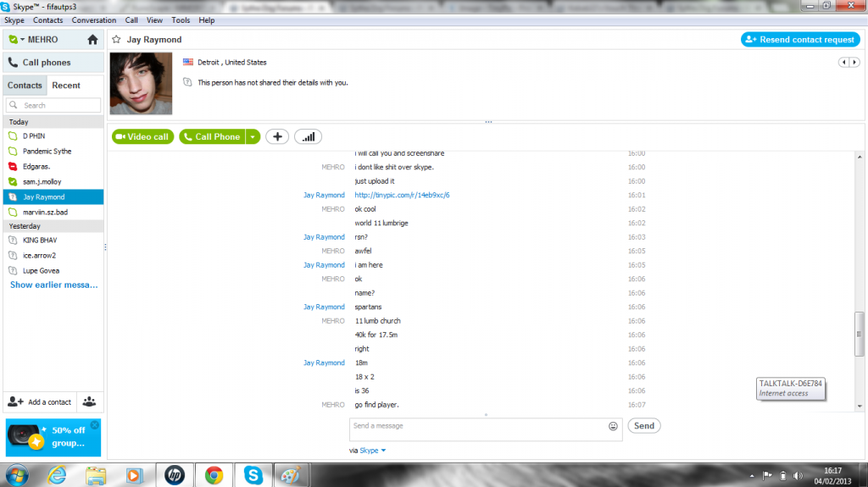Select contact Edgaras.
868x487 pixels.
tap(53, 167)
